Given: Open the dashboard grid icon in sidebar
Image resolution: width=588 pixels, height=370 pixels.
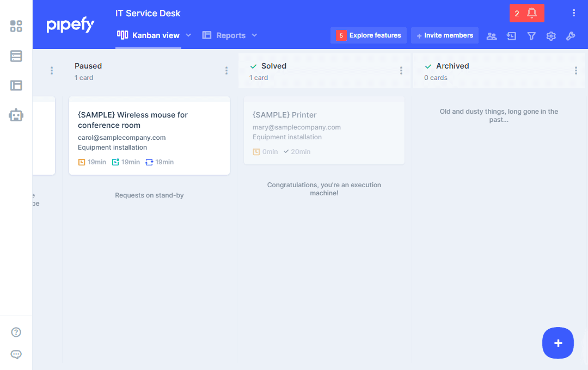Looking at the screenshot, I should (x=16, y=26).
